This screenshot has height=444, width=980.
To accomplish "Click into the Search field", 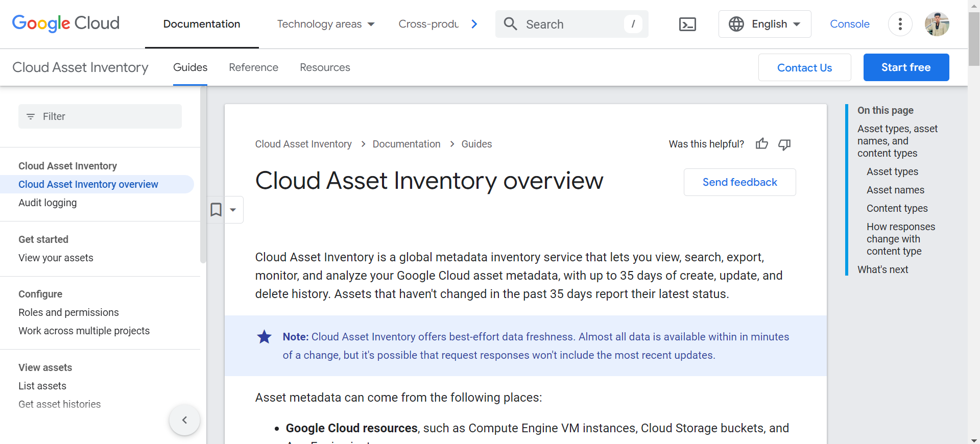I will [x=571, y=24].
